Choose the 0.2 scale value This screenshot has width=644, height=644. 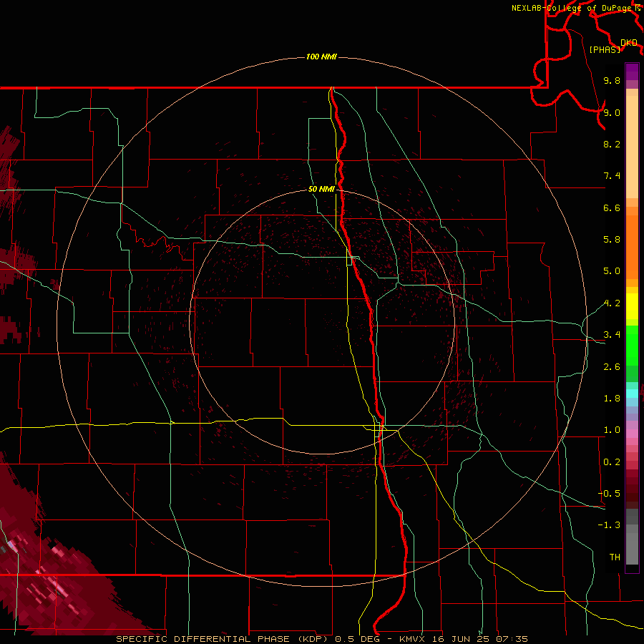pos(612,462)
